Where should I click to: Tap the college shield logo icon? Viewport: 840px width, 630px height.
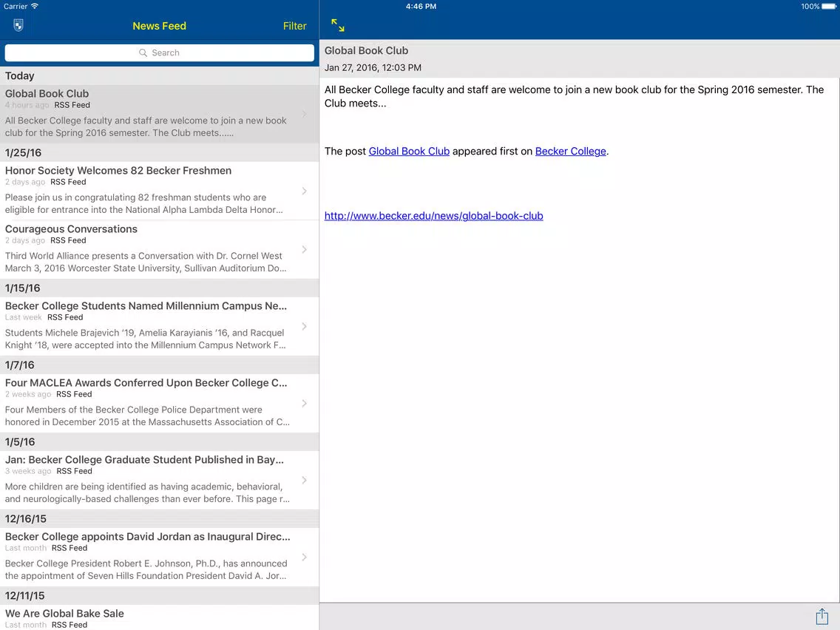[18, 25]
